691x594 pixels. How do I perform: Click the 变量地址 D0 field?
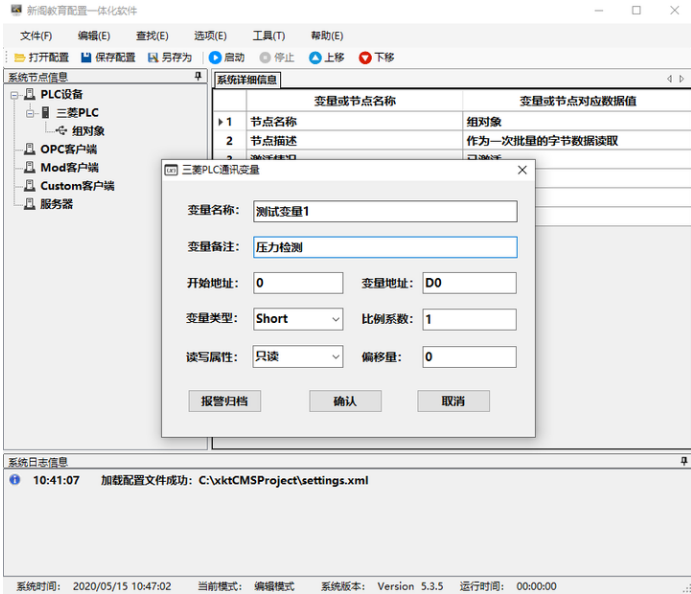tap(469, 283)
